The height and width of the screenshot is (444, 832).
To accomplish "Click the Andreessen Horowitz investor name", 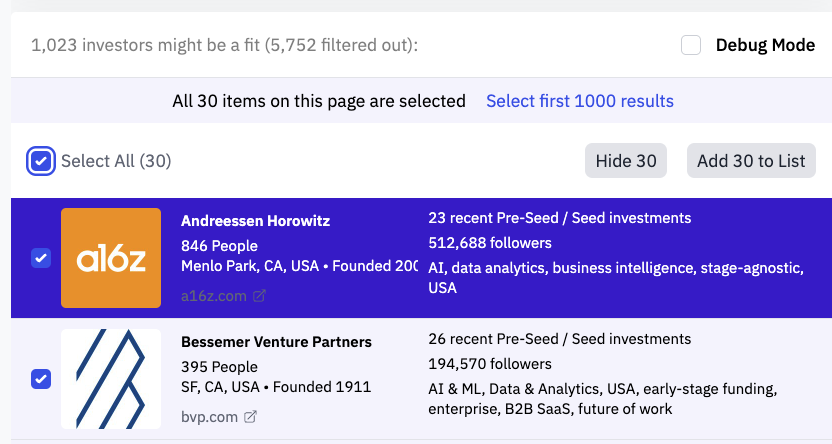I will (x=255, y=221).
